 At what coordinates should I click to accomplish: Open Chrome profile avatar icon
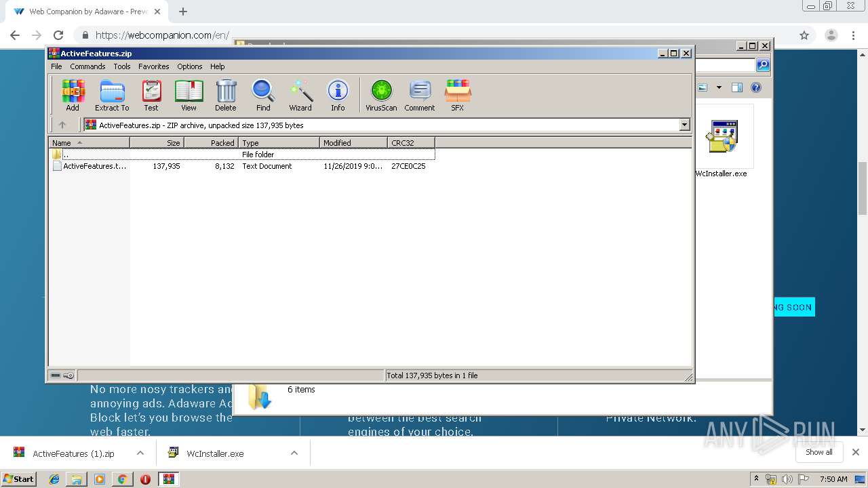(831, 35)
